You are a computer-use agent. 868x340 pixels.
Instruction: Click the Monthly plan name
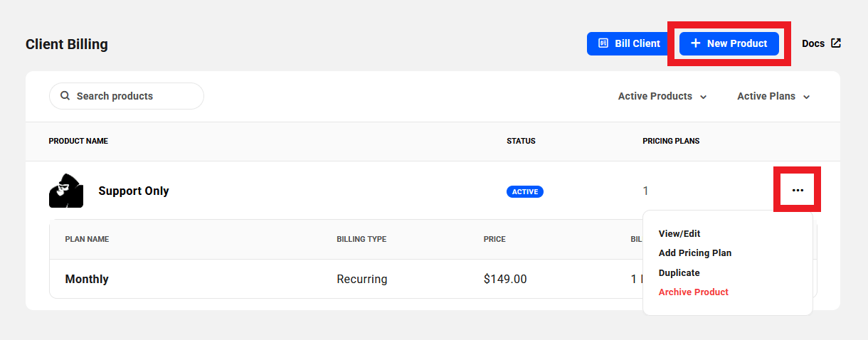87,279
